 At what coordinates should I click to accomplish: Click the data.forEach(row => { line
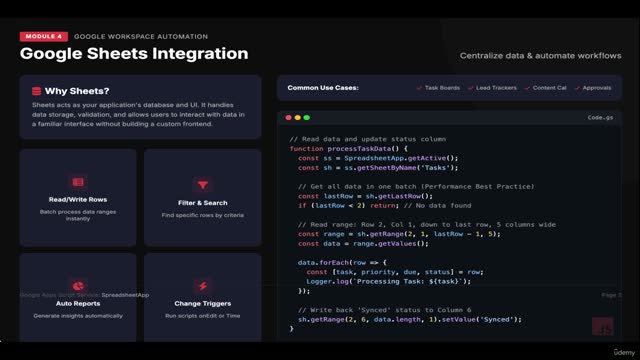[x=342, y=262]
